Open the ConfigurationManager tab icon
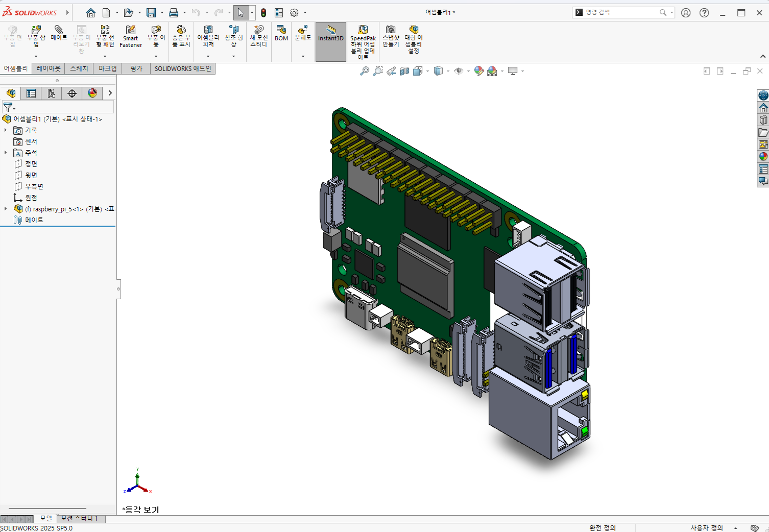This screenshot has height=532, width=769. pyautogui.click(x=52, y=93)
